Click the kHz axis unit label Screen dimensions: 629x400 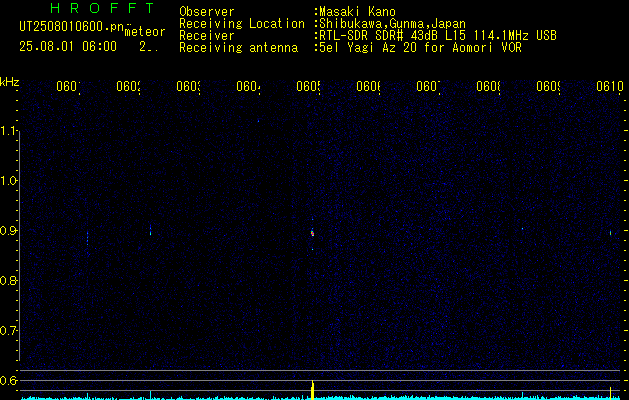(10, 82)
